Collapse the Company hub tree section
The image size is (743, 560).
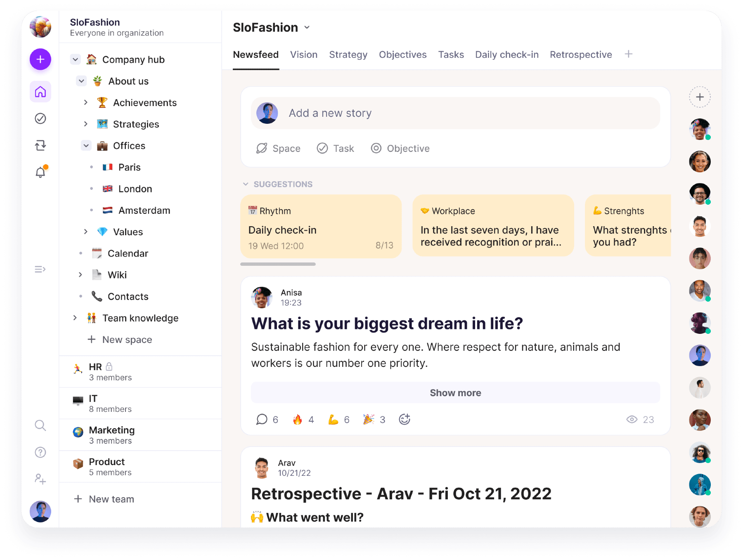75,59
